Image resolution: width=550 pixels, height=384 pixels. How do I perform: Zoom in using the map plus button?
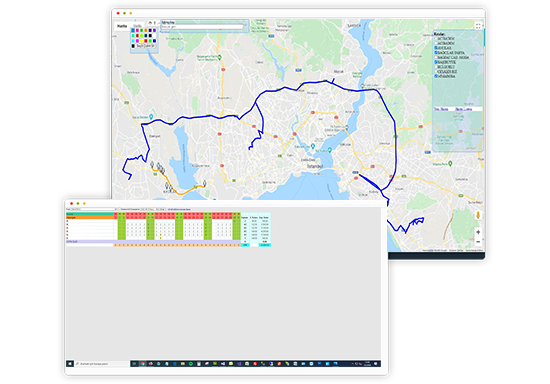[478, 232]
